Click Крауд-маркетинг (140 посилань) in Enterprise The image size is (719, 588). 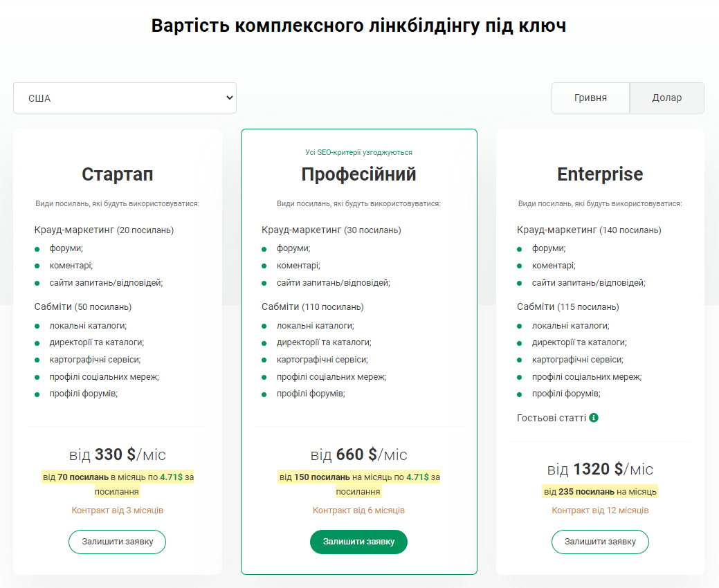[x=589, y=230]
